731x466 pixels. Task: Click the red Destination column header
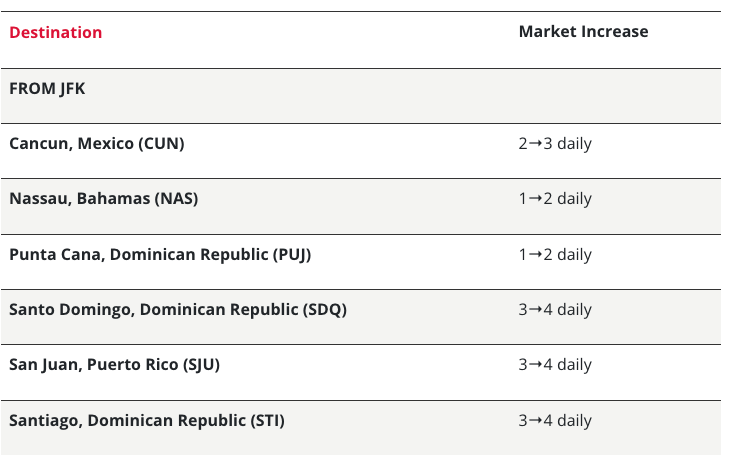(x=56, y=32)
